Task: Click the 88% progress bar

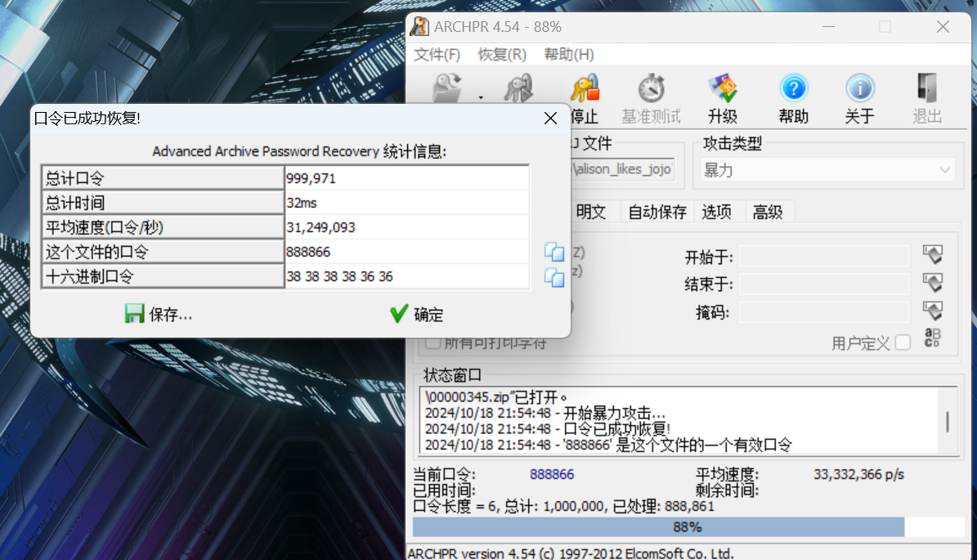Action: click(688, 527)
